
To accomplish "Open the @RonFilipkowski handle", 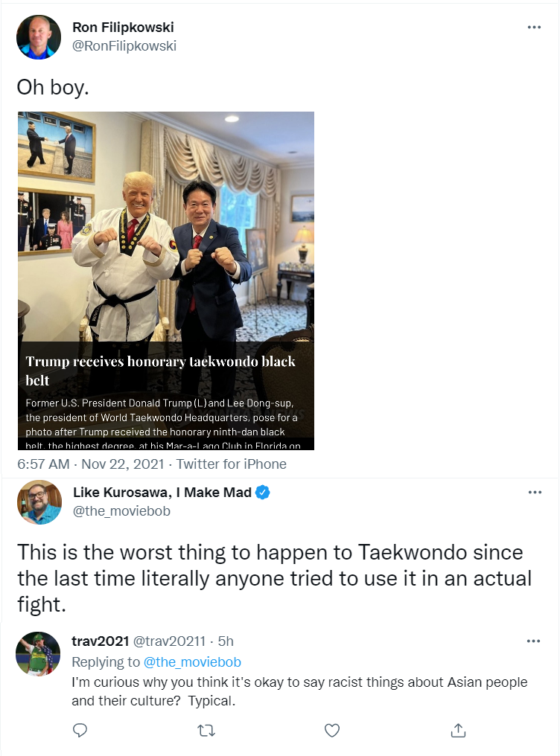I will tap(124, 46).
